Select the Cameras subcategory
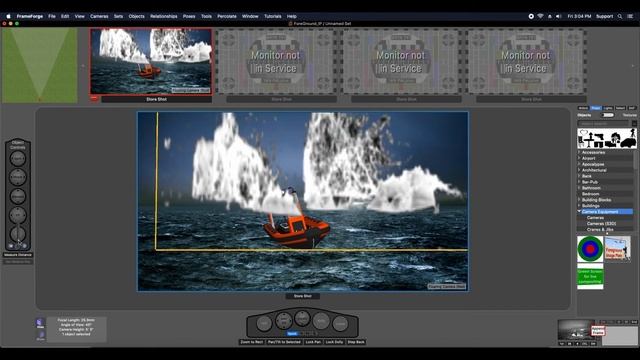640x360 pixels. [x=596, y=218]
